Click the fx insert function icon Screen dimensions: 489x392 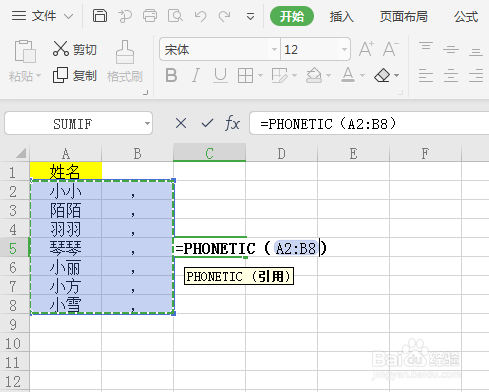pos(232,123)
